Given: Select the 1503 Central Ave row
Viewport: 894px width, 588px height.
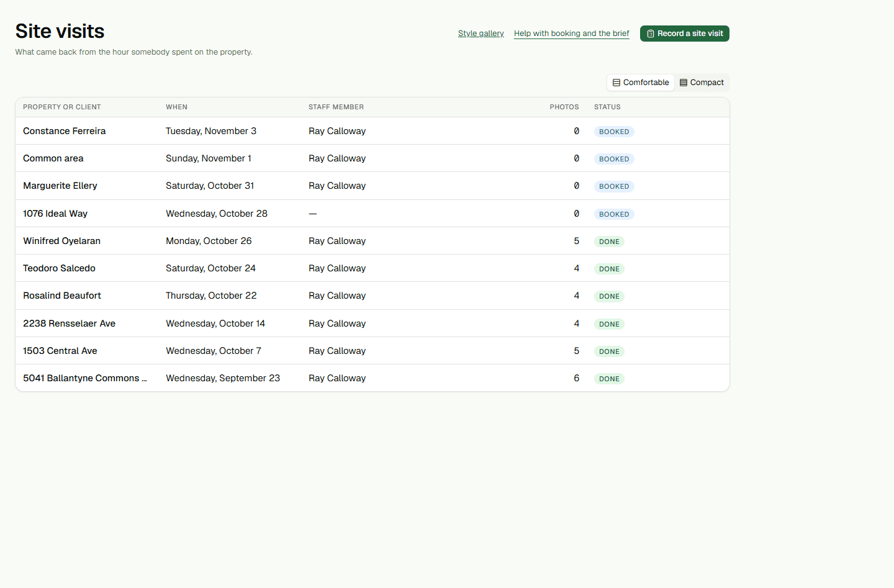Looking at the screenshot, I should [372, 351].
